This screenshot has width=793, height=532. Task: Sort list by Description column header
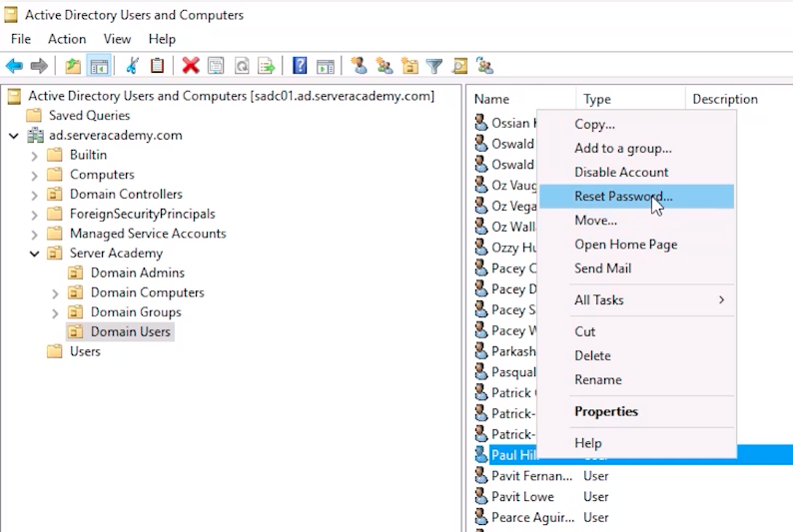[724, 99]
